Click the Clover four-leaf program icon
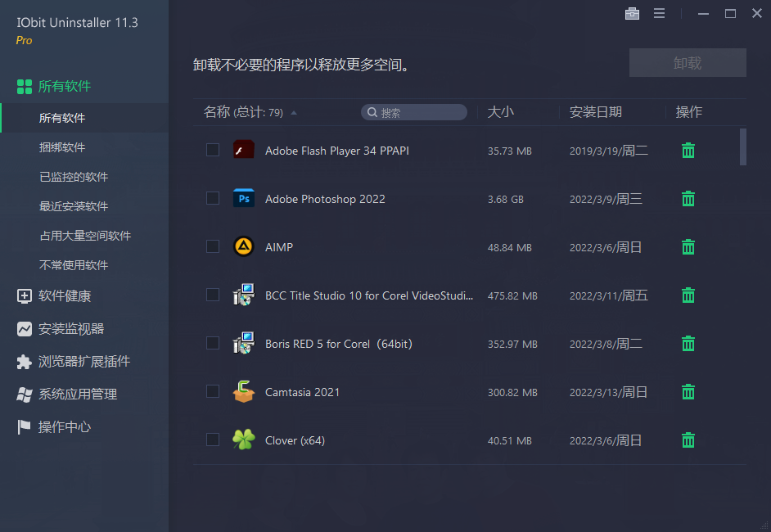The image size is (771, 532). (x=244, y=440)
